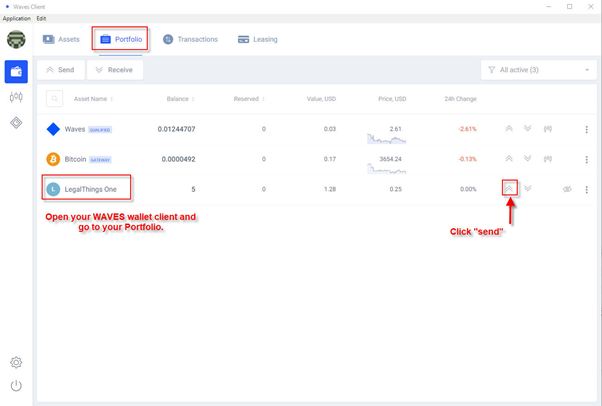Click the 3654.24 Bitcoin price
Screen dimensions: 602x406
[x=390, y=159]
